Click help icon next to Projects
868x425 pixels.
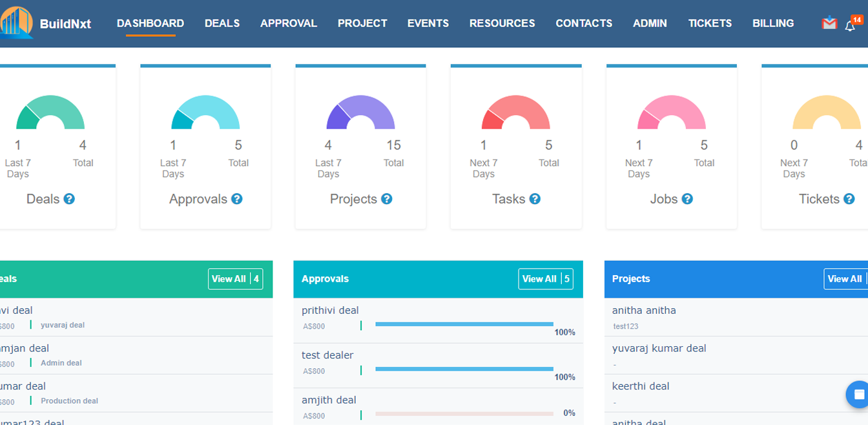(387, 199)
